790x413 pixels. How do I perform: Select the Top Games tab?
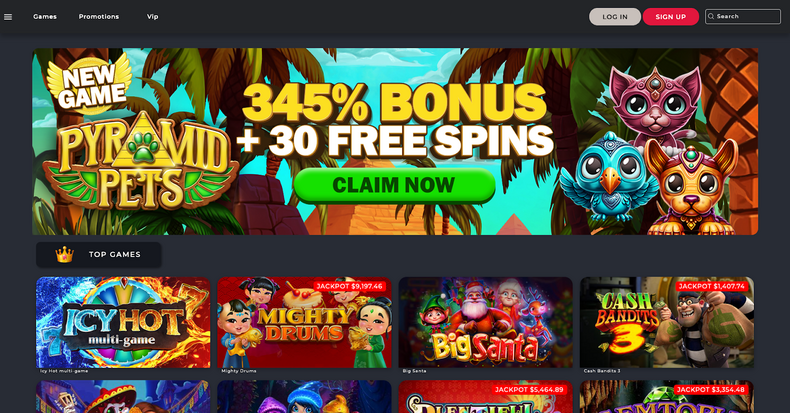[99, 255]
